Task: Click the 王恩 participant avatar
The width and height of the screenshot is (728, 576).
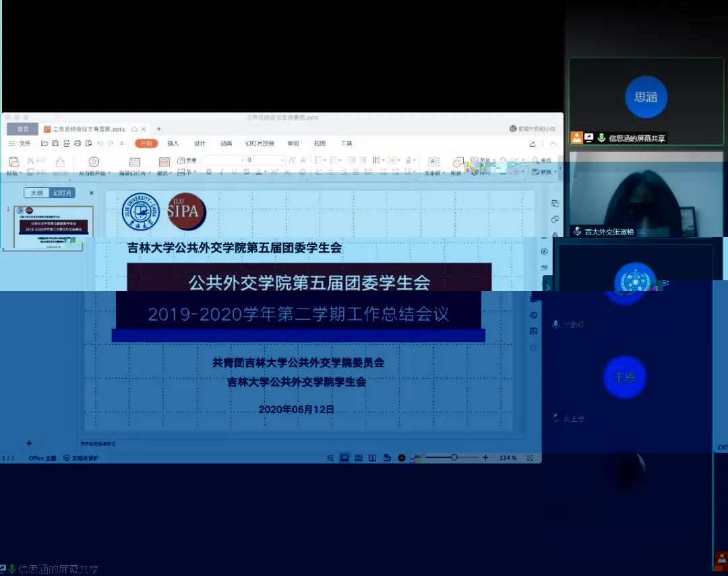Action: click(624, 377)
